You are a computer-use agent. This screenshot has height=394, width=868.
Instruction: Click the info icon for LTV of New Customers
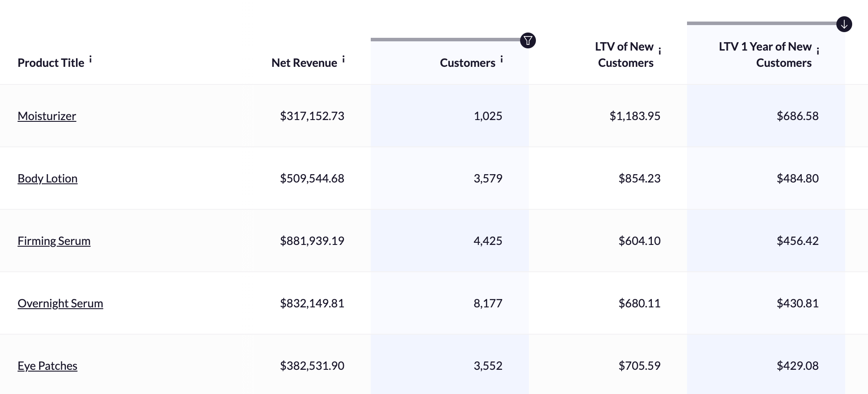pyautogui.click(x=660, y=50)
